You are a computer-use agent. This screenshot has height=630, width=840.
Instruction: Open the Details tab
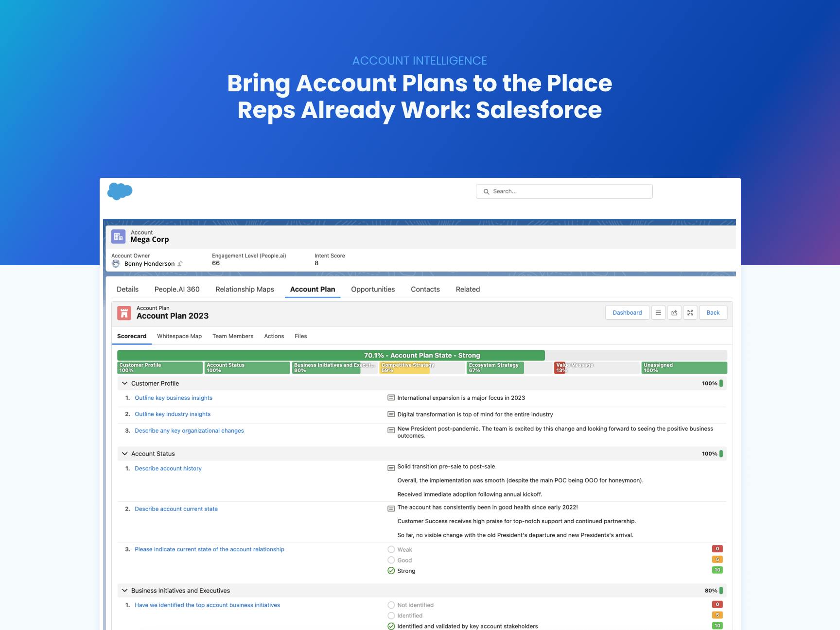click(x=127, y=289)
